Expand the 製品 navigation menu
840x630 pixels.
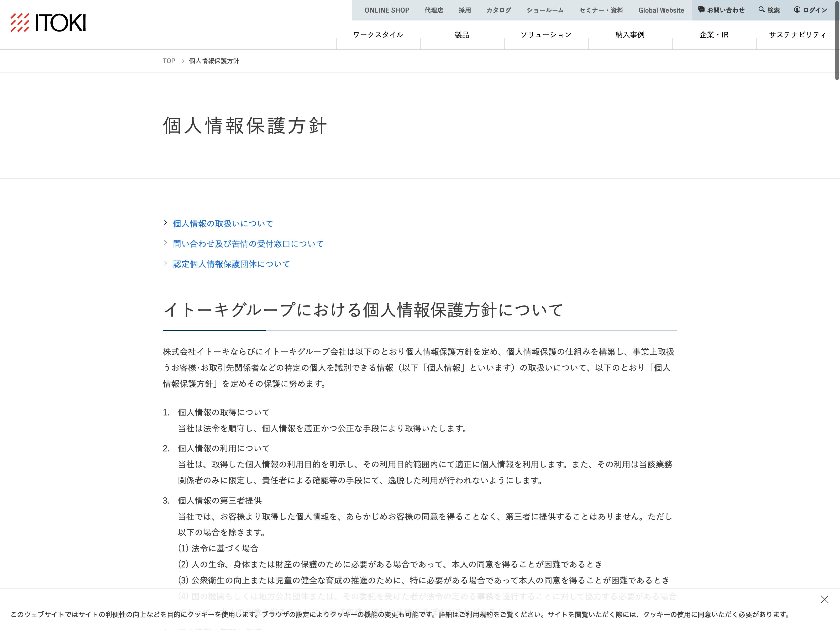click(x=462, y=35)
